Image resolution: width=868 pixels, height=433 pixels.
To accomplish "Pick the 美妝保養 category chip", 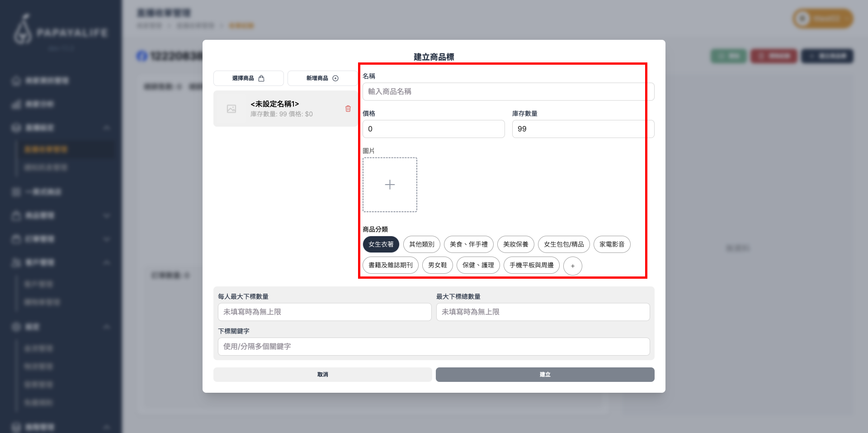I will click(515, 244).
